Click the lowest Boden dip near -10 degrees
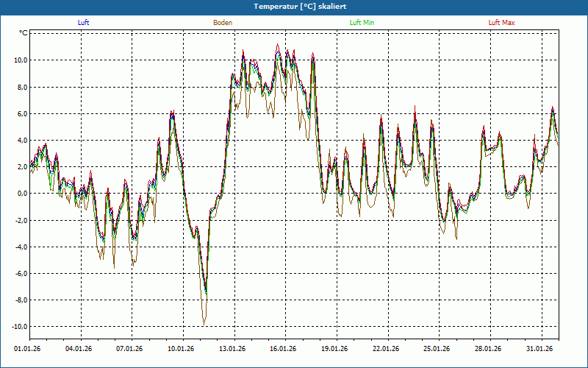Image resolution: width=588 pixels, height=368 pixels. tap(204, 323)
